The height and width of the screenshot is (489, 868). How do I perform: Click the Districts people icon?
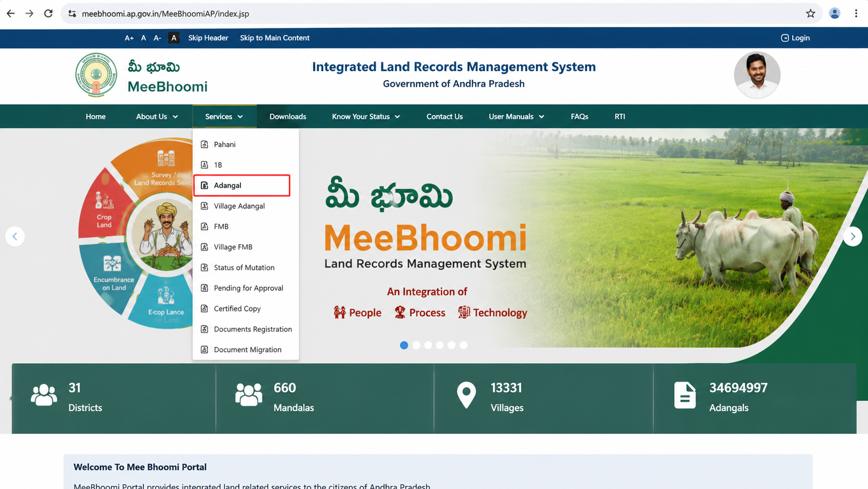tap(44, 395)
